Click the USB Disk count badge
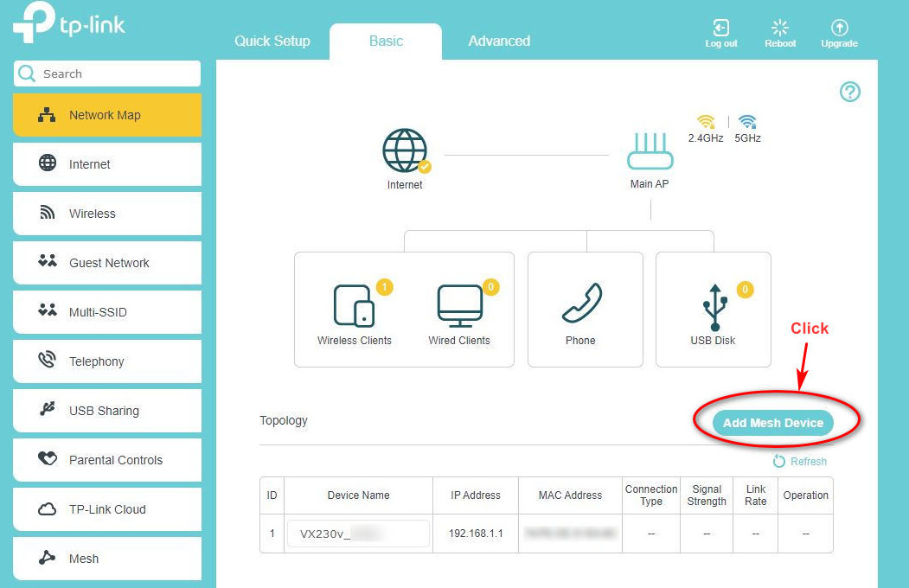 click(x=745, y=289)
